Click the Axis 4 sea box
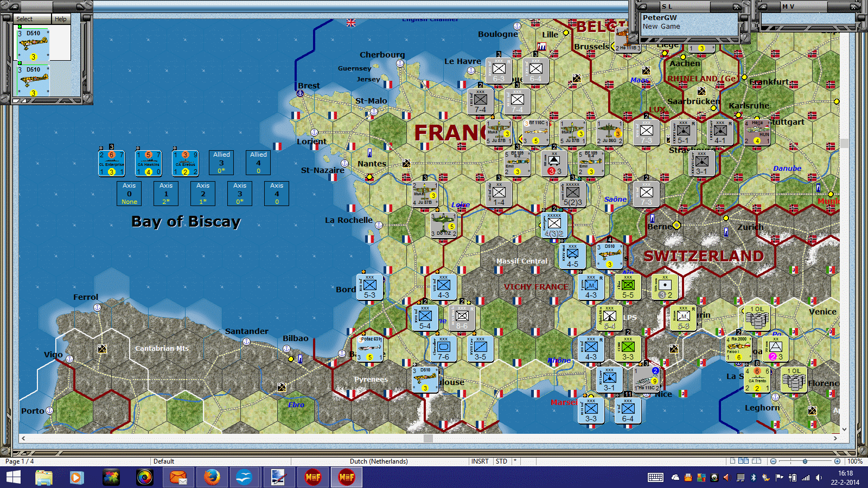 click(277, 194)
